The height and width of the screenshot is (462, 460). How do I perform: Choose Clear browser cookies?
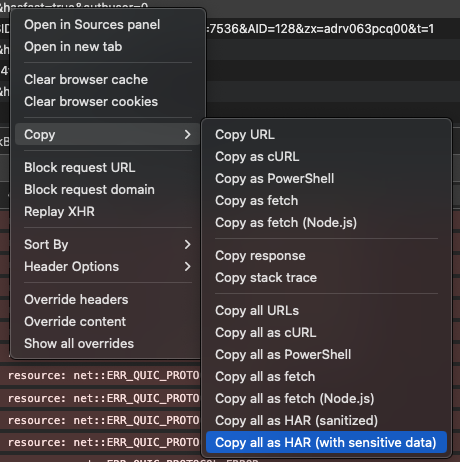click(91, 101)
